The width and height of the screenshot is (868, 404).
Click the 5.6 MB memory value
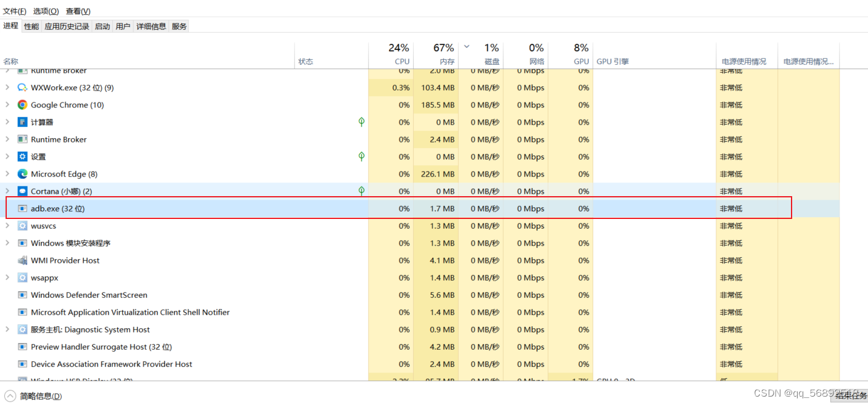441,295
